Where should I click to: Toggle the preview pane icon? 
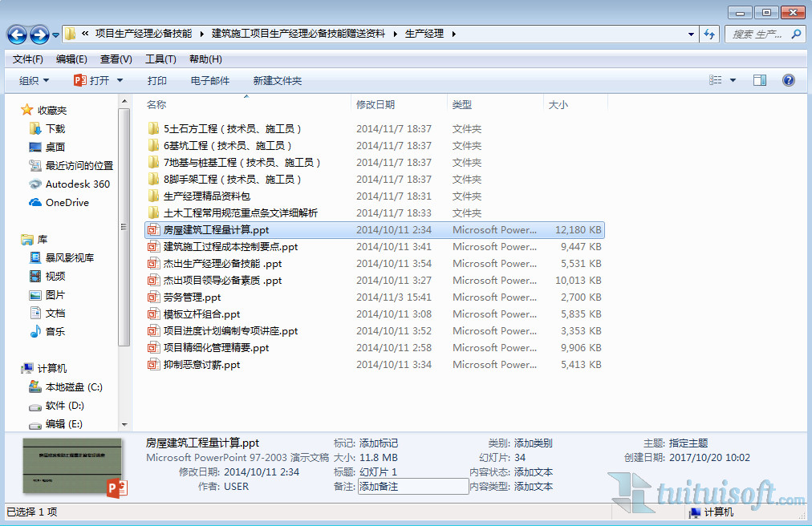pyautogui.click(x=760, y=80)
